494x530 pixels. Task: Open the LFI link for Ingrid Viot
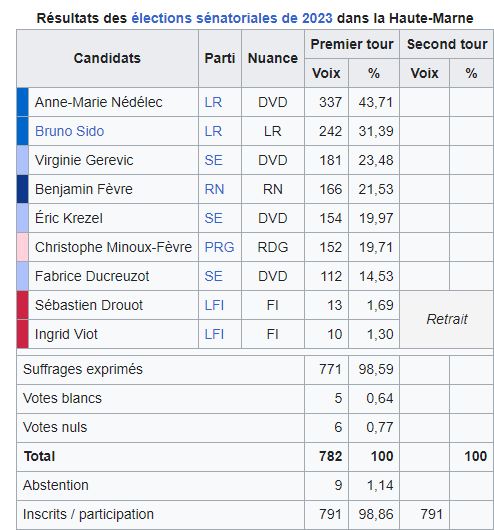[x=214, y=335]
